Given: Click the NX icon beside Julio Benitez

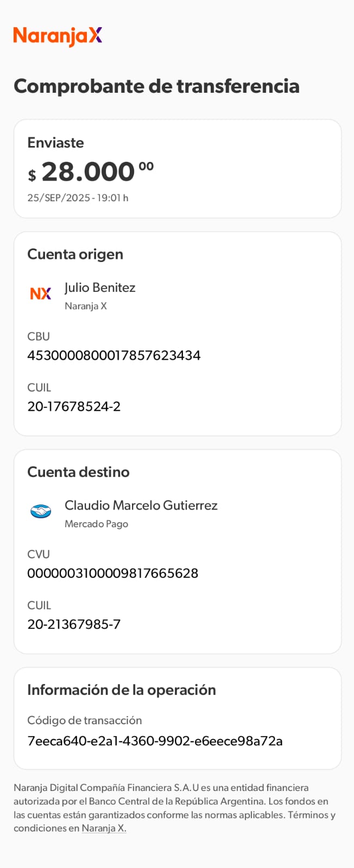Looking at the screenshot, I should pyautogui.click(x=41, y=293).
